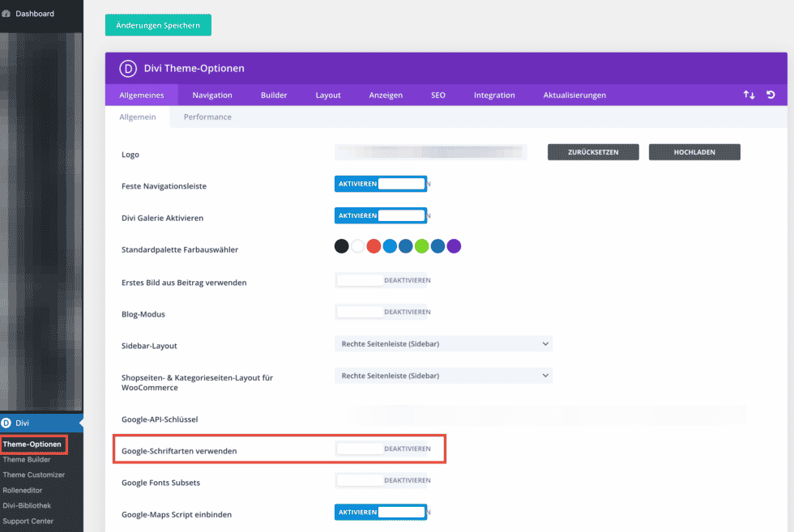Open Theme Customizer in sidebar
The image size is (794, 532).
click(x=33, y=475)
